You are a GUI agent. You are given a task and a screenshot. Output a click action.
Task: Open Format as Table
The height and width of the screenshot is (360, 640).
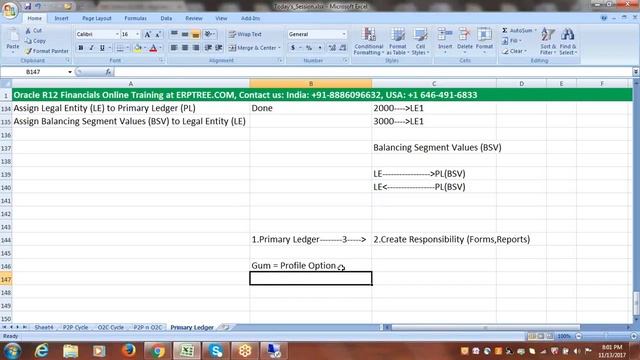point(397,41)
